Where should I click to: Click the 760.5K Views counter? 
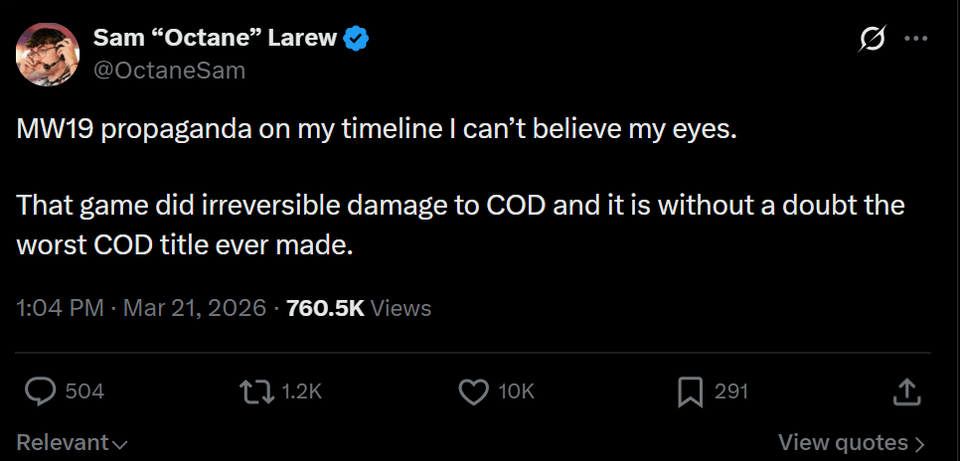click(358, 308)
